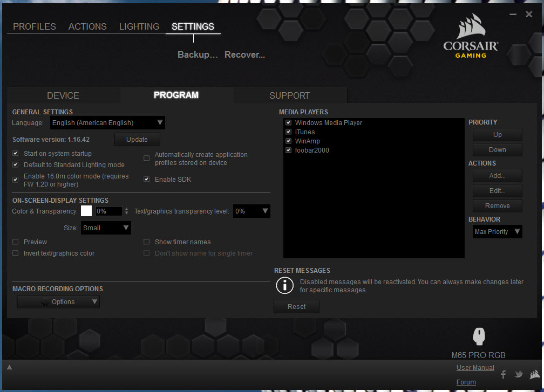544x392 pixels.
Task: Expand the bottom panel arrow
Action: click(x=9, y=367)
